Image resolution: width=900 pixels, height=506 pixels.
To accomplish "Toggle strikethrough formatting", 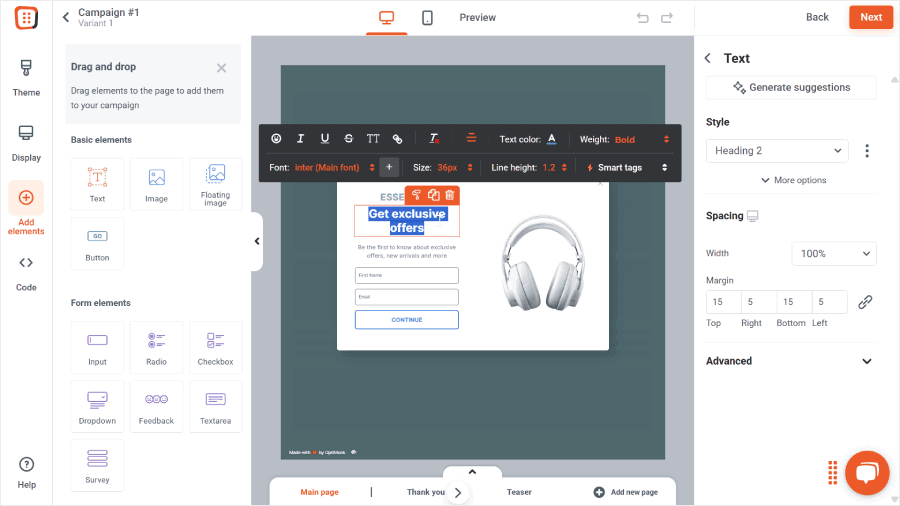I will (x=348, y=139).
